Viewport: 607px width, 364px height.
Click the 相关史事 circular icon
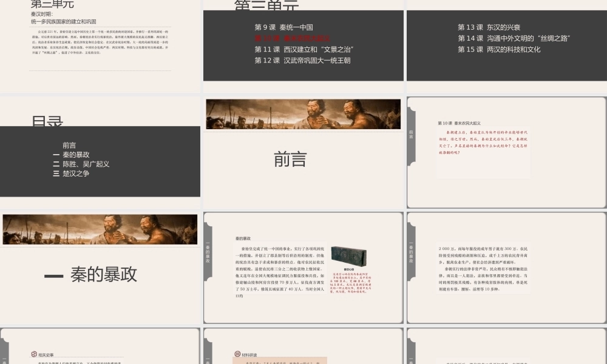34,354
